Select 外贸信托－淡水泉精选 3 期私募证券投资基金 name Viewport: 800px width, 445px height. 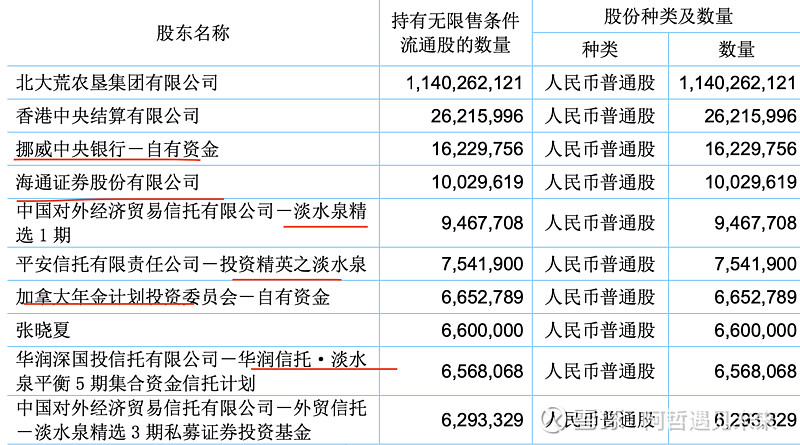[191, 419]
